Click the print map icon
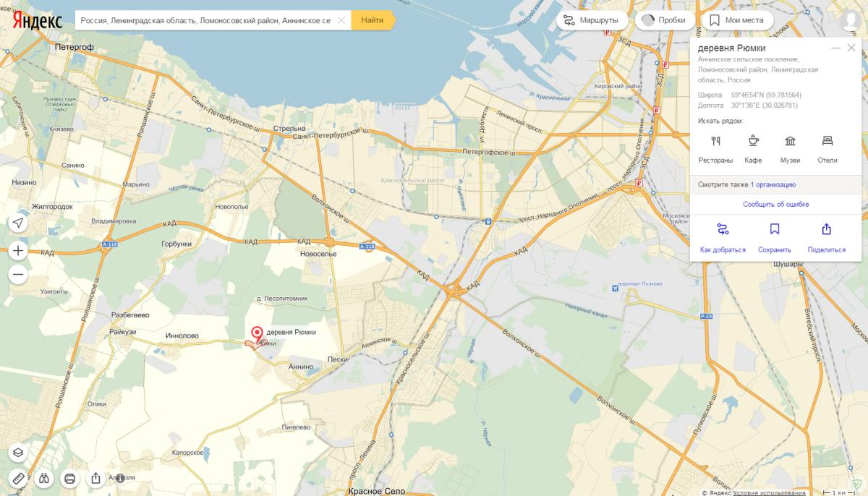Viewport: 868px width, 496px height. coord(70,478)
